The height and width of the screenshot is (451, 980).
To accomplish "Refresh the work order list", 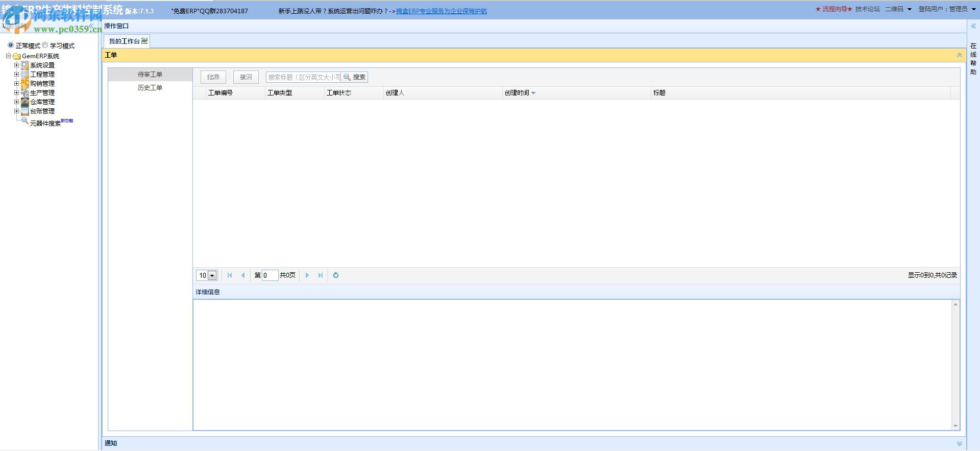I will click(x=336, y=275).
